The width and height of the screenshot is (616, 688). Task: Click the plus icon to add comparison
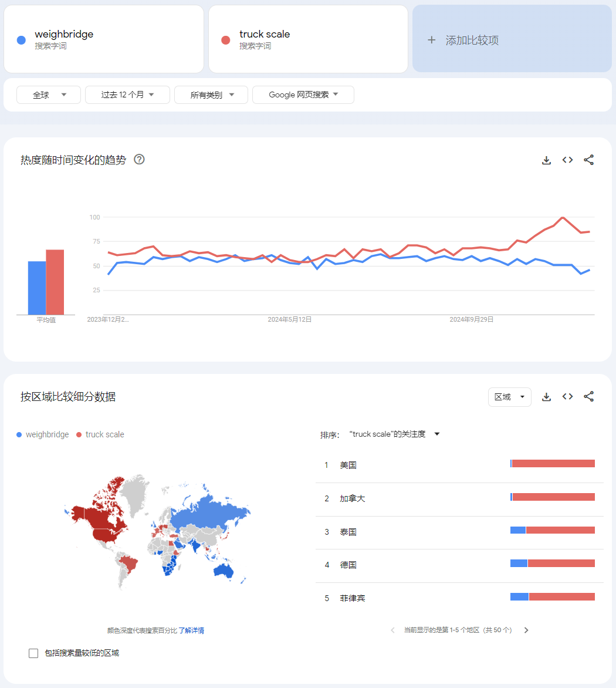pos(432,40)
